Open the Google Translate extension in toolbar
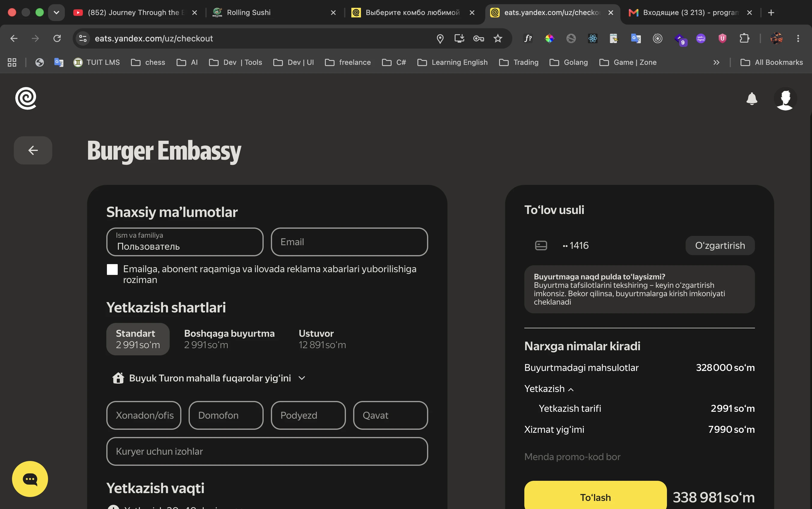This screenshot has width=812, height=509. pyautogui.click(x=635, y=38)
